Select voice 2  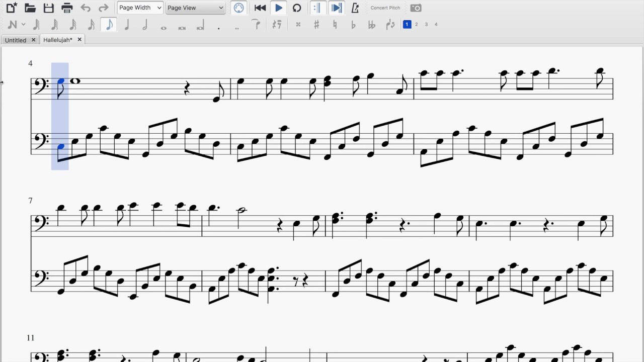(x=417, y=24)
